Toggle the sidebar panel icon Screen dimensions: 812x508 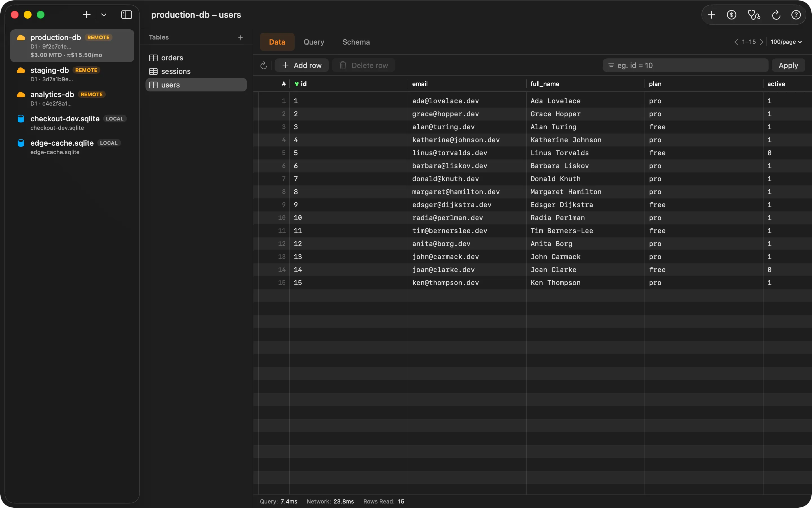click(127, 15)
